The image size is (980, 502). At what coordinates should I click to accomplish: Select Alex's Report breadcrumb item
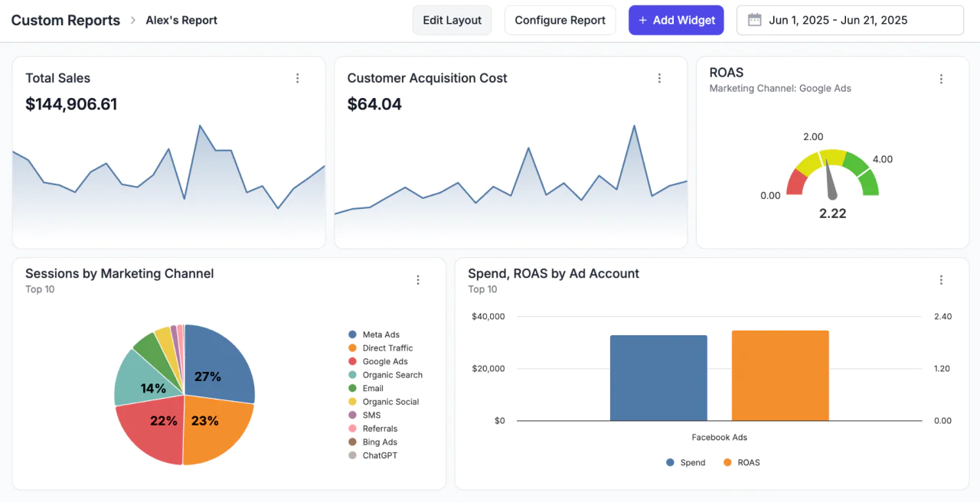click(x=181, y=21)
